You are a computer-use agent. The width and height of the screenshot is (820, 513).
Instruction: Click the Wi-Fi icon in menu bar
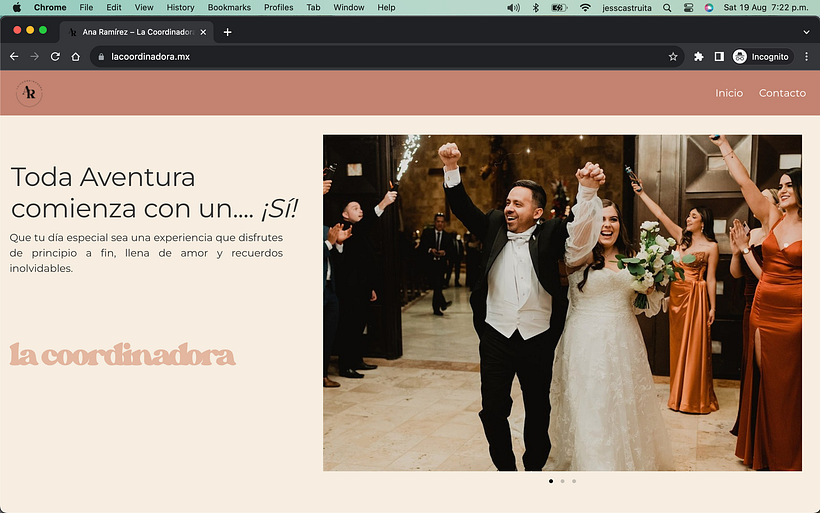point(585,7)
